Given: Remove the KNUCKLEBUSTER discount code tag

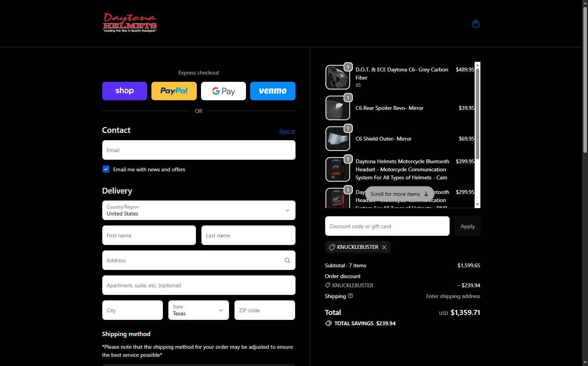Looking at the screenshot, I should pyautogui.click(x=384, y=247).
